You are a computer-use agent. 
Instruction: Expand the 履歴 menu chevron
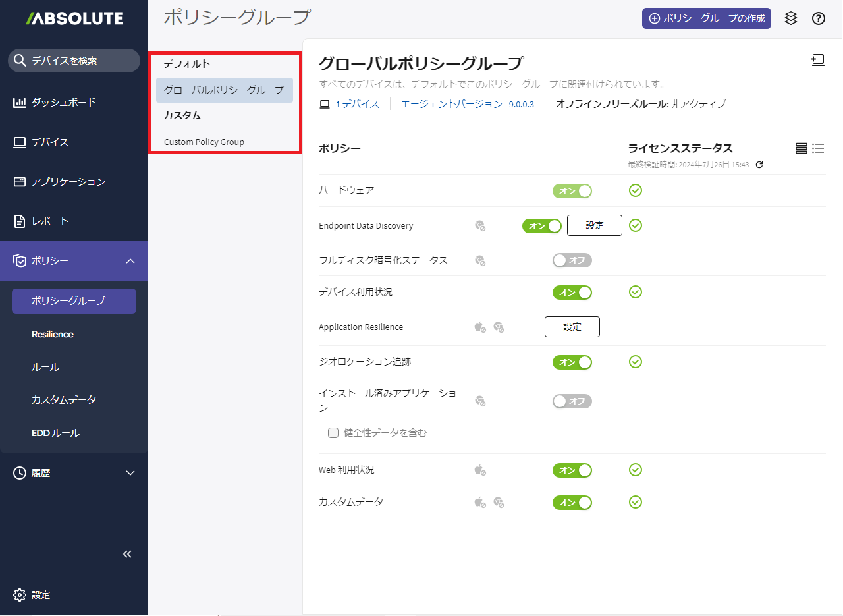pyautogui.click(x=130, y=472)
